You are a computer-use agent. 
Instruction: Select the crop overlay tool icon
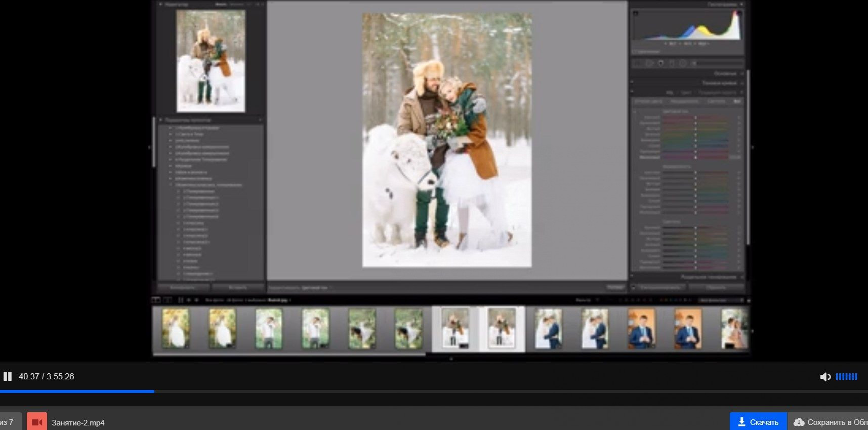click(x=649, y=63)
